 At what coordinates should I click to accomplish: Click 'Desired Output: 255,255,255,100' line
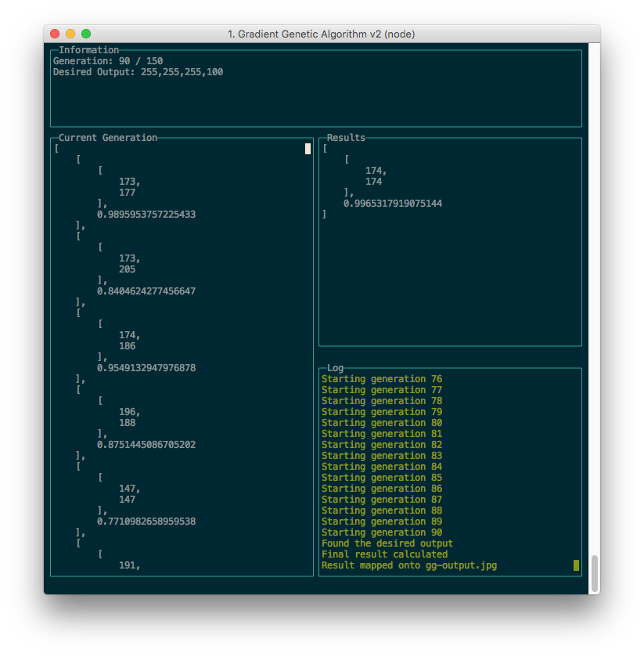[x=139, y=72]
